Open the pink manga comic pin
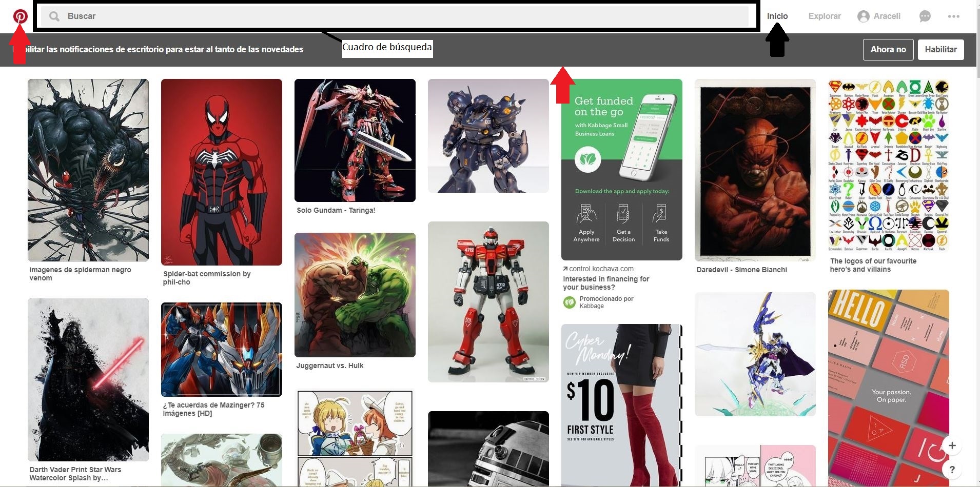This screenshot has width=980, height=487. pos(755,466)
